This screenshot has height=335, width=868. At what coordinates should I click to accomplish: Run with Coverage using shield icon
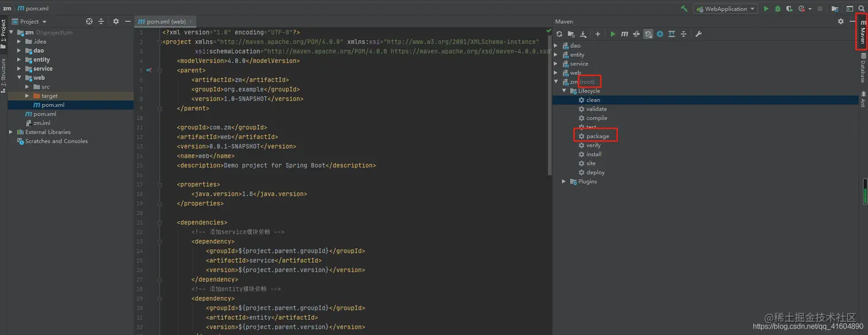[x=789, y=9]
